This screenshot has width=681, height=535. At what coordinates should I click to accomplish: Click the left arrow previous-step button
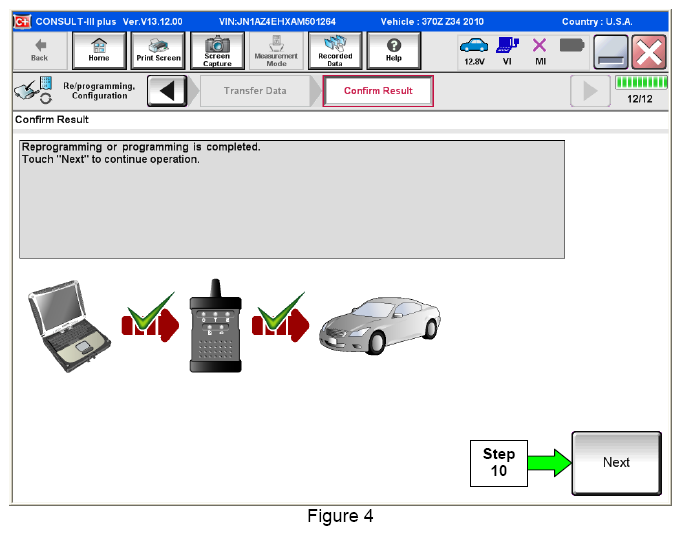169,91
